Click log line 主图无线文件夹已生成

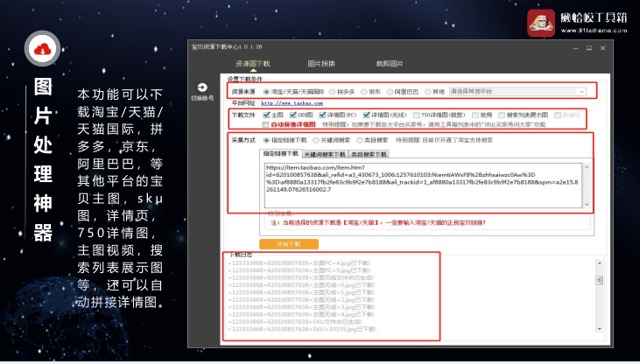coord(300,278)
